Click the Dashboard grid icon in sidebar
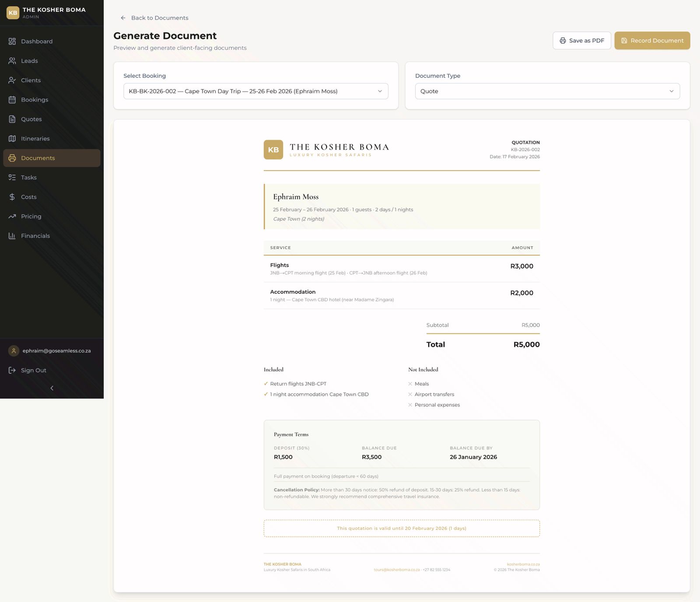The width and height of the screenshot is (700, 602). point(12,41)
